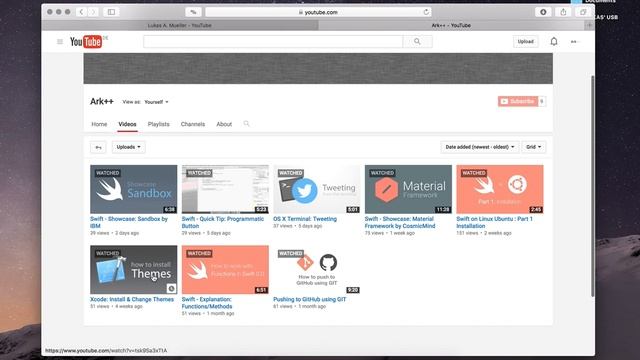Open the notifications bell

coord(554,42)
